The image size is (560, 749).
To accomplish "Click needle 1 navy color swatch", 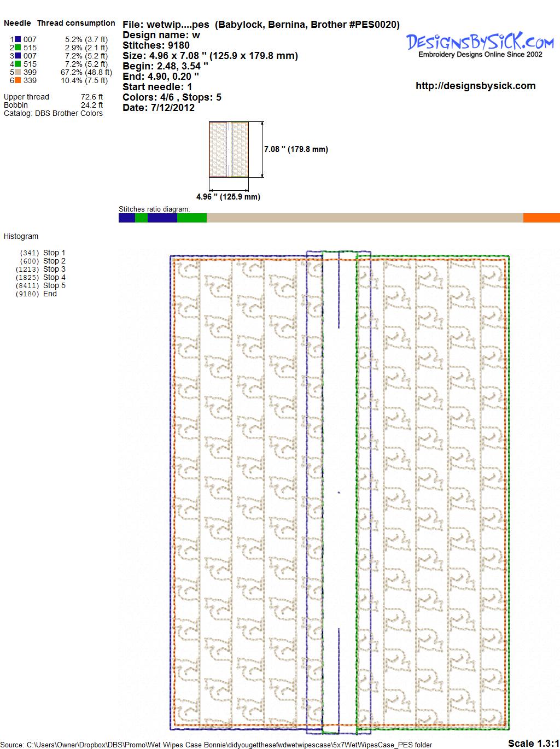I will [18, 39].
